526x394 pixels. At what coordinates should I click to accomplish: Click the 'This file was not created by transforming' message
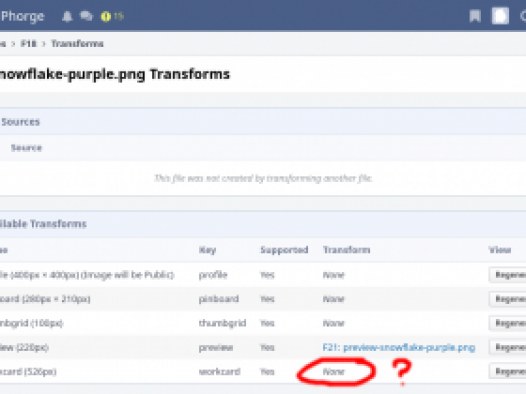[x=263, y=178]
